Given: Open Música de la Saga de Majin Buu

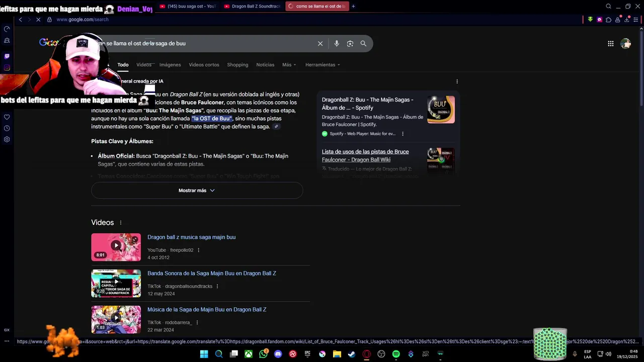Looking at the screenshot, I should (x=207, y=310).
